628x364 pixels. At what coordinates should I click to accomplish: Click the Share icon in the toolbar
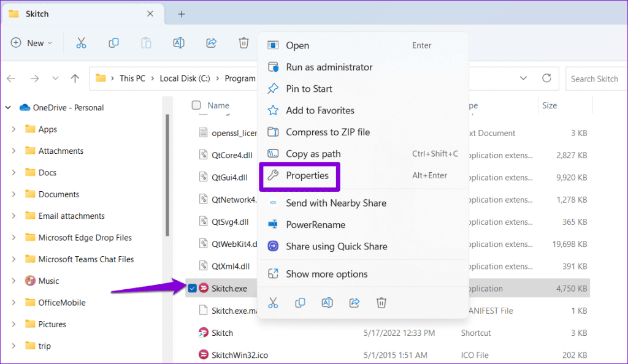click(211, 43)
